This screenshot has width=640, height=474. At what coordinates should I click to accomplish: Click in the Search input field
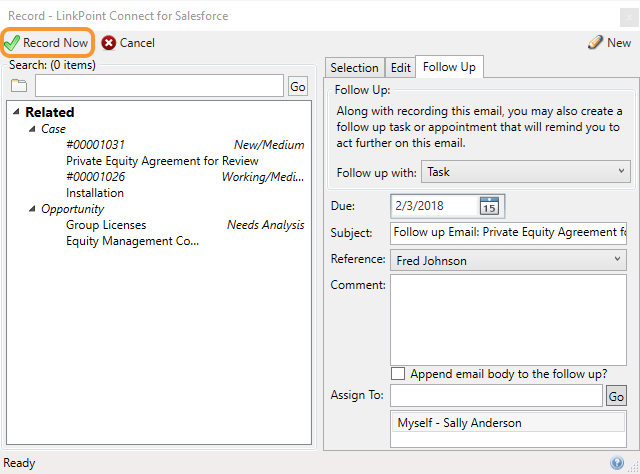tap(159, 86)
